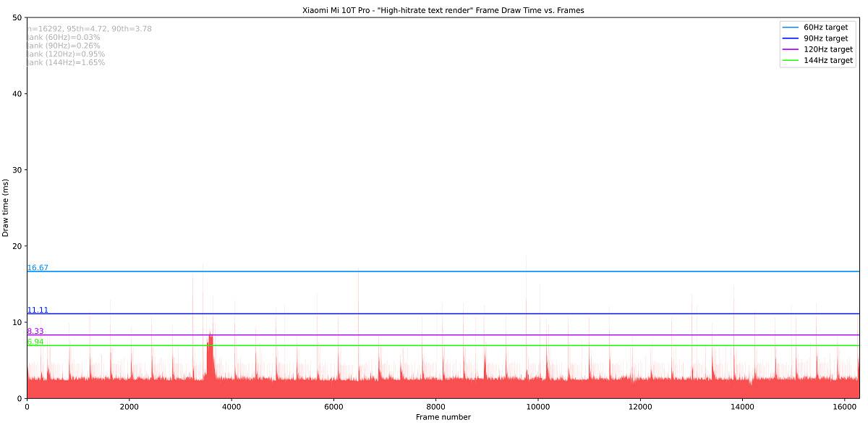Viewport: 868px width, 425px height.
Task: Click the 50 tick label on y-axis
Action: (17, 17)
